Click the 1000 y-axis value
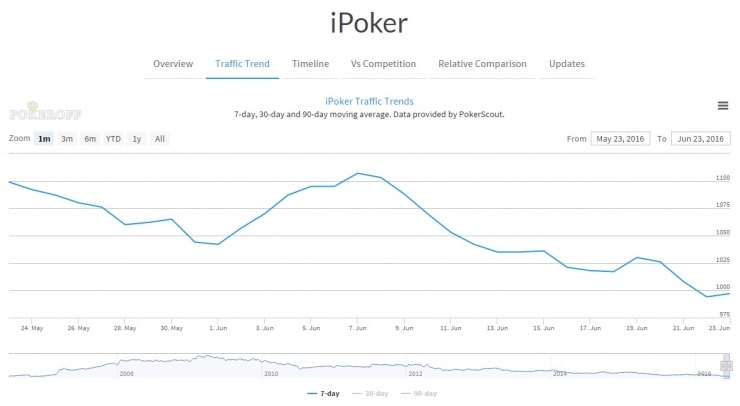 click(x=723, y=287)
